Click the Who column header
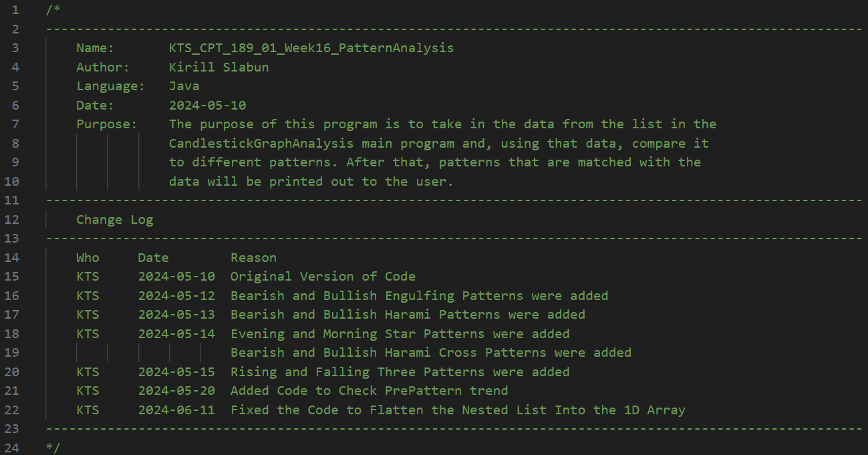The width and height of the screenshot is (868, 455). [88, 257]
